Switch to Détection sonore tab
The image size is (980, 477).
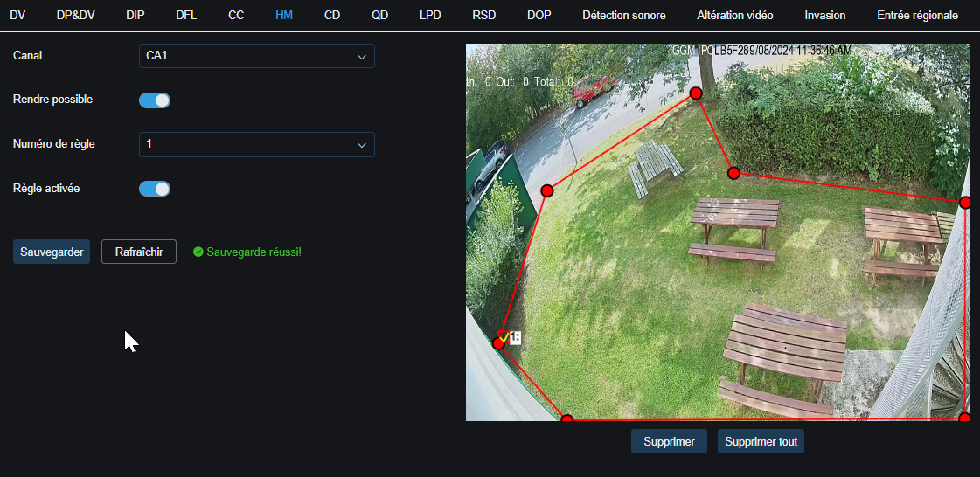(623, 16)
